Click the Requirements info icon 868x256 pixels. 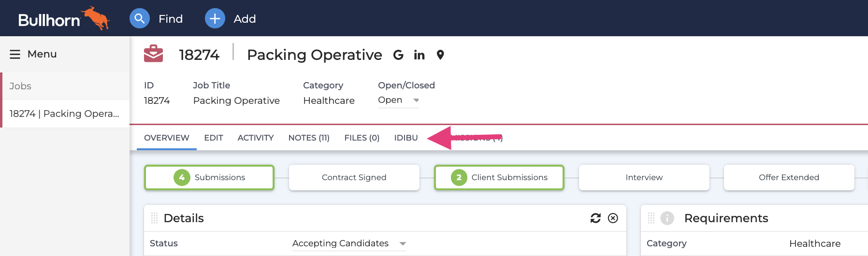667,218
